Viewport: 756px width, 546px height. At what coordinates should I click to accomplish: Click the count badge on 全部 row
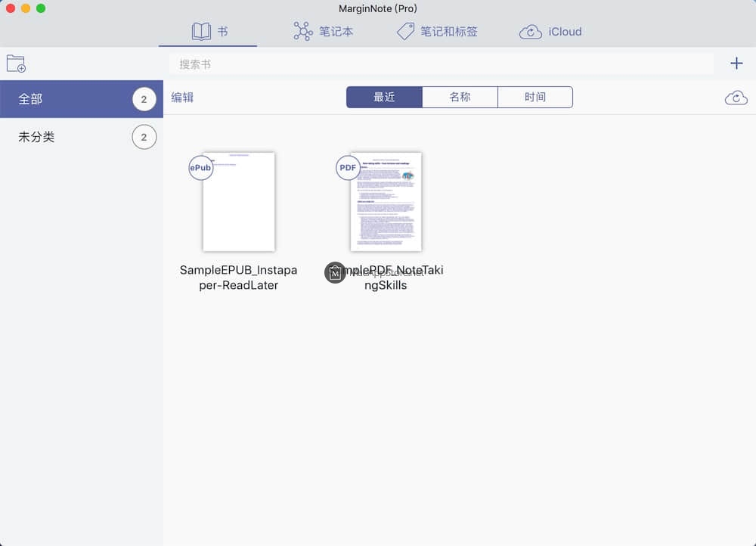[x=144, y=99]
